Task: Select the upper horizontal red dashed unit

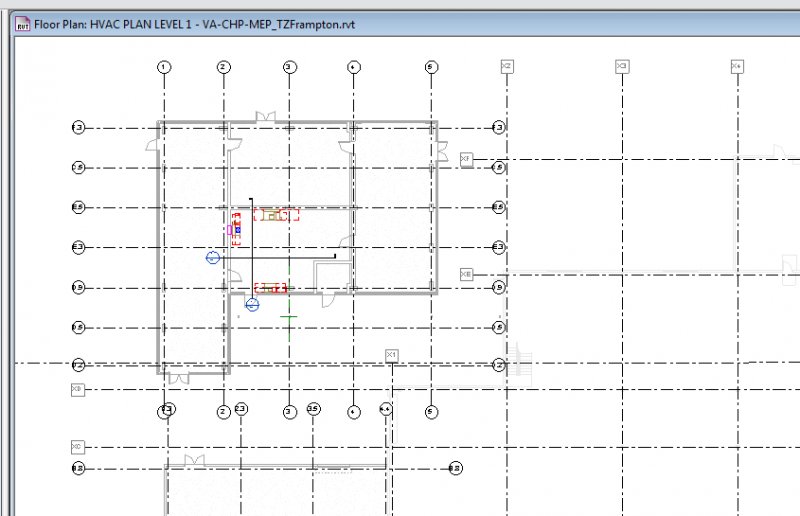Action: (277, 215)
